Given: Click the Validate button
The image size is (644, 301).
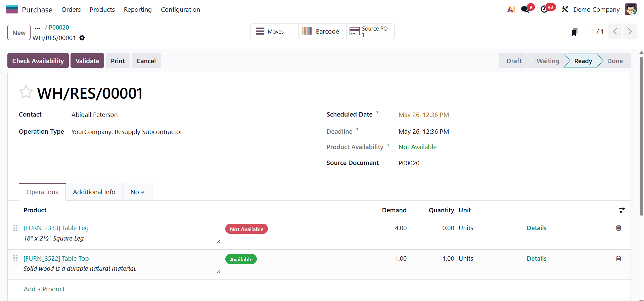Looking at the screenshot, I should (87, 60).
